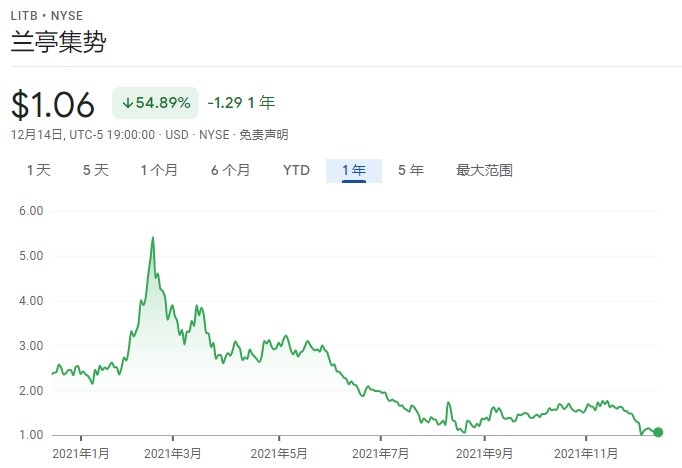The height and width of the screenshot is (468, 682).
Task: Click the chart peak near 5.40
Action: point(153,237)
